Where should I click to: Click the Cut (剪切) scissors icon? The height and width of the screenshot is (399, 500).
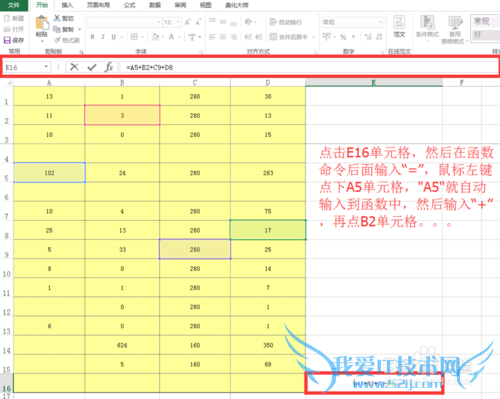(x=57, y=18)
